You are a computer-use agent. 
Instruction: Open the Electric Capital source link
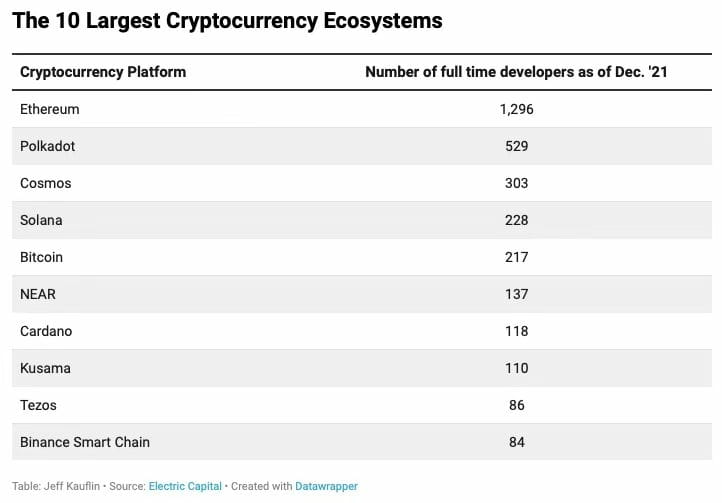pyautogui.click(x=185, y=486)
